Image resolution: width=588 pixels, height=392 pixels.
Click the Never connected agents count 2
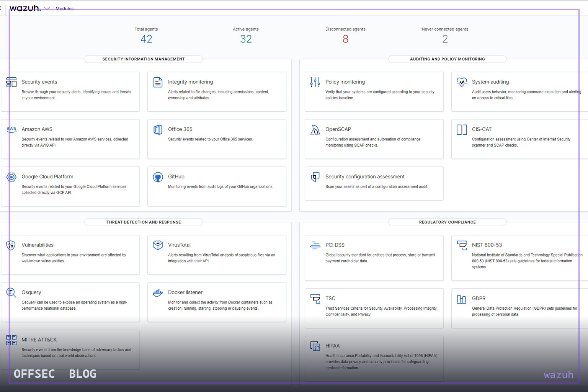coord(445,39)
